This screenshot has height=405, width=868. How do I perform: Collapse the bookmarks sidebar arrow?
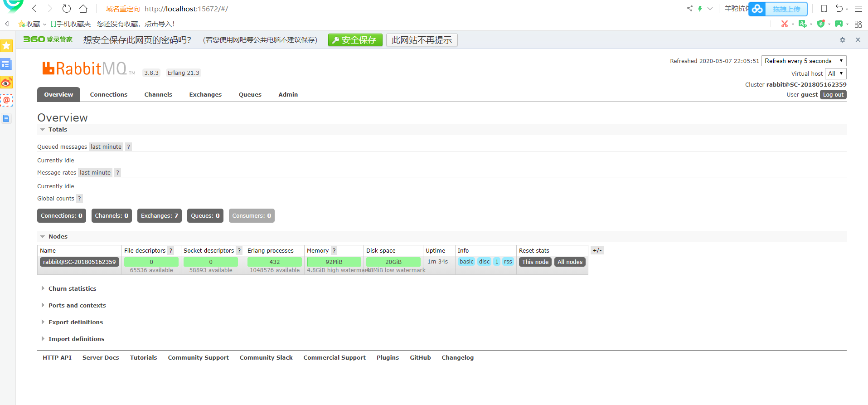coord(7,24)
